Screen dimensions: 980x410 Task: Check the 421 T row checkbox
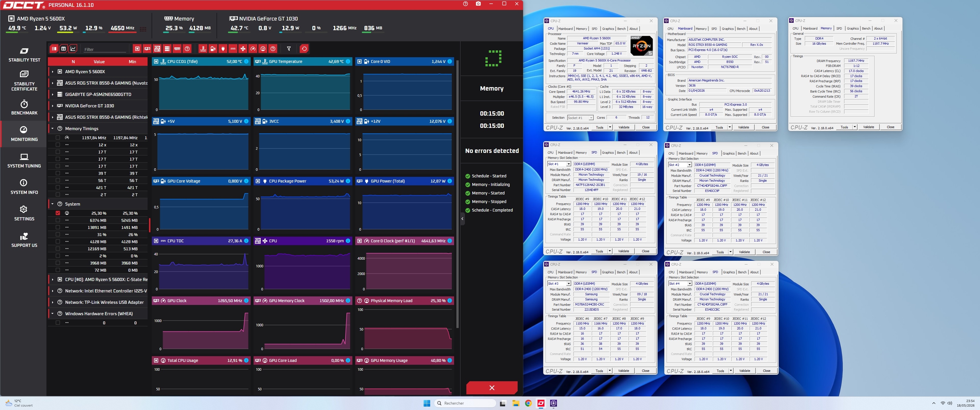58,188
